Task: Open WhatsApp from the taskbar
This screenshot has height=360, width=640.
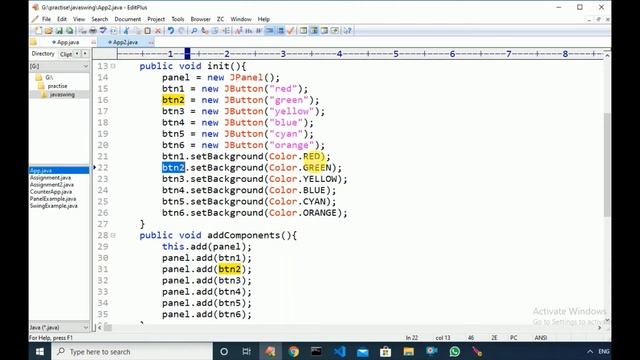Action: click(454, 351)
